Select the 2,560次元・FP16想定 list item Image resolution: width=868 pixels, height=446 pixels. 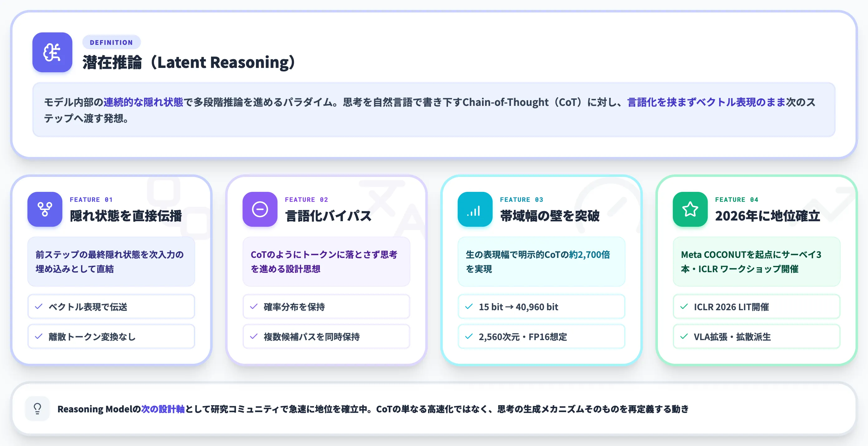pyautogui.click(x=542, y=336)
